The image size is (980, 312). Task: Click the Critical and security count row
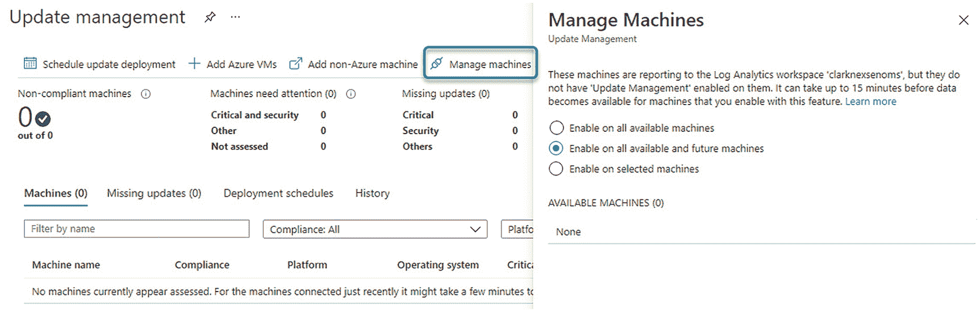[x=268, y=115]
